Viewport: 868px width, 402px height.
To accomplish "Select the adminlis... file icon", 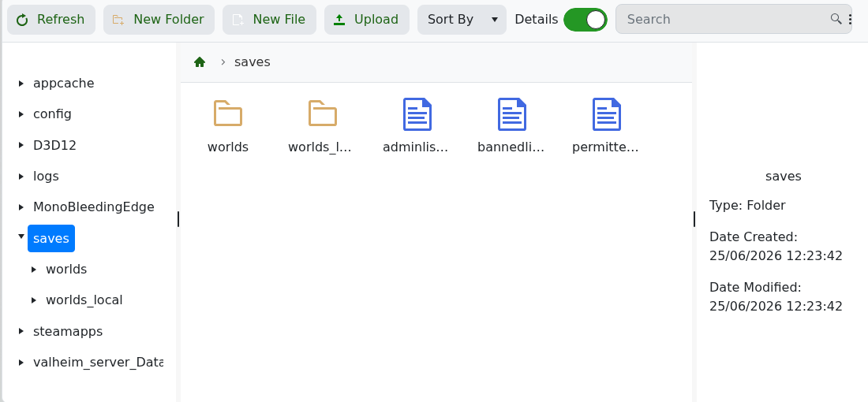I will coord(417,114).
